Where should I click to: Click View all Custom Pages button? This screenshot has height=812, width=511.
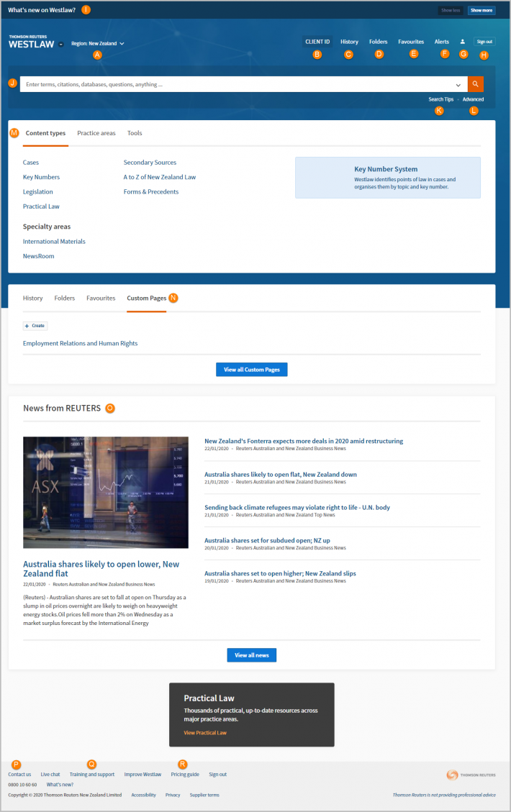(251, 370)
